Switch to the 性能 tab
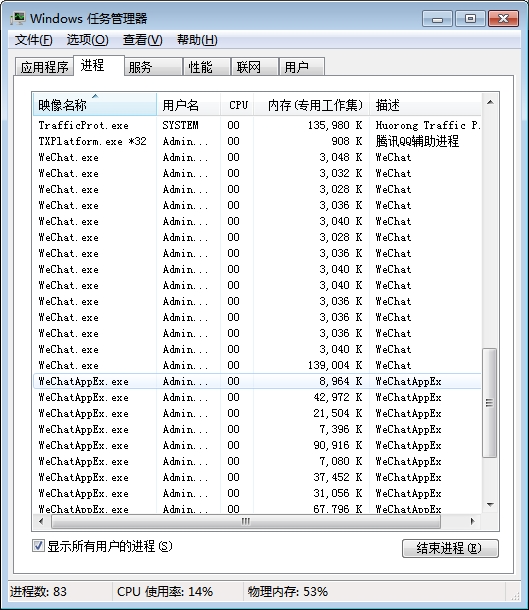529x610 pixels. 207,67
